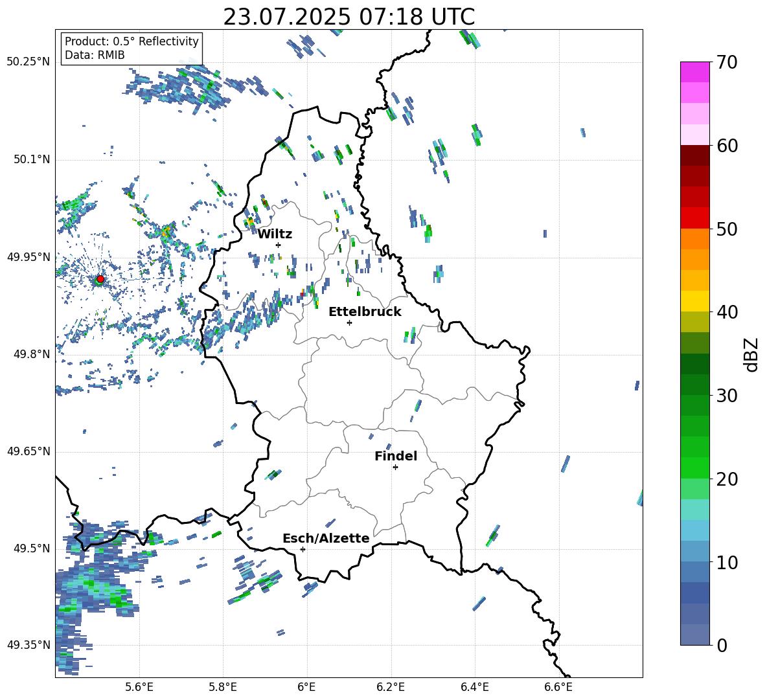The height and width of the screenshot is (700, 767).
Task: Click the 6°E longitude label
Action: click(x=306, y=688)
